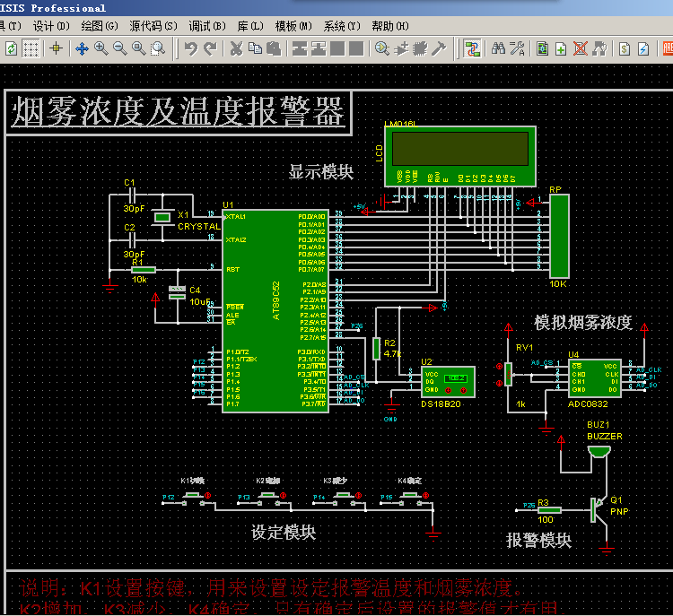The width and height of the screenshot is (673, 616).
Task: Select the ADC0832 chip U4
Action: (594, 377)
